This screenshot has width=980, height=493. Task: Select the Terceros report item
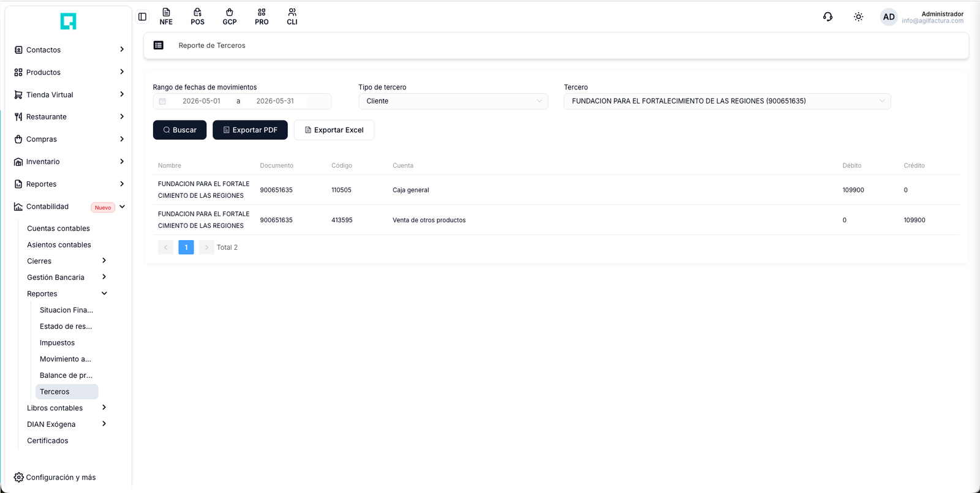(x=67, y=391)
